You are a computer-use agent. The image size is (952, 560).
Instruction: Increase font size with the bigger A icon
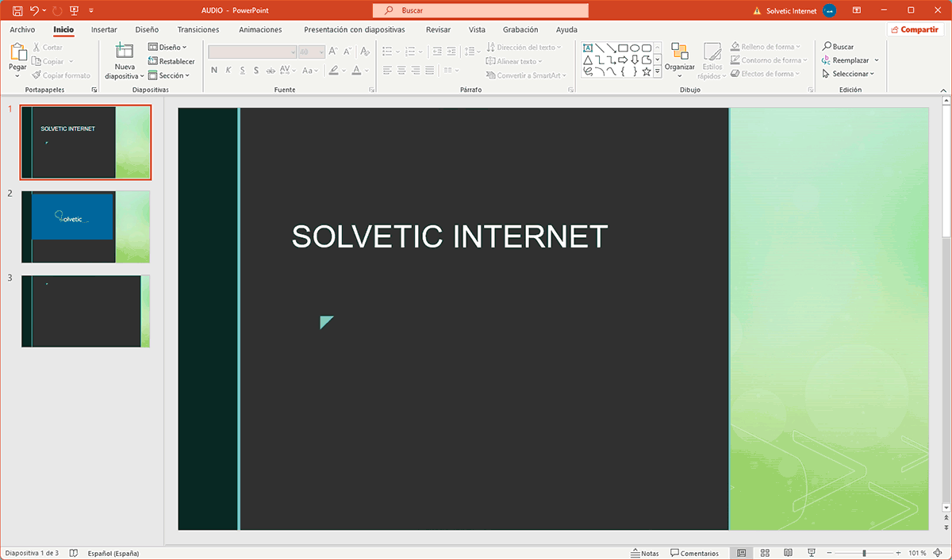pyautogui.click(x=335, y=52)
